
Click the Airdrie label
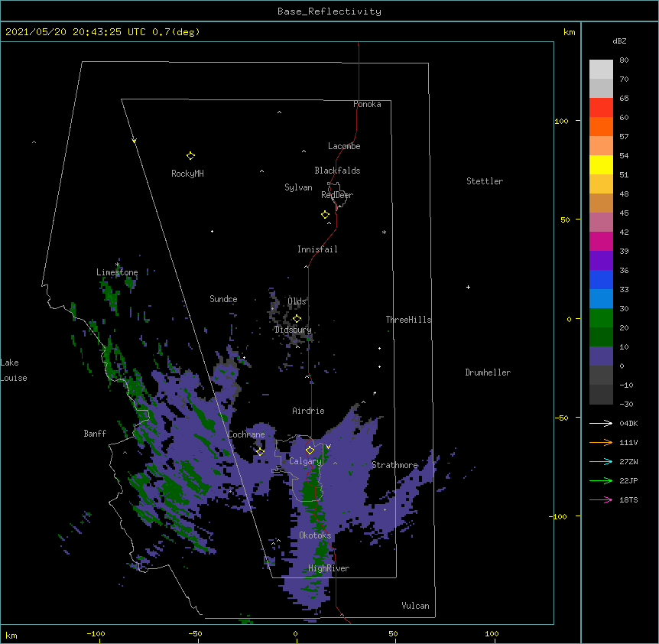pyautogui.click(x=309, y=411)
